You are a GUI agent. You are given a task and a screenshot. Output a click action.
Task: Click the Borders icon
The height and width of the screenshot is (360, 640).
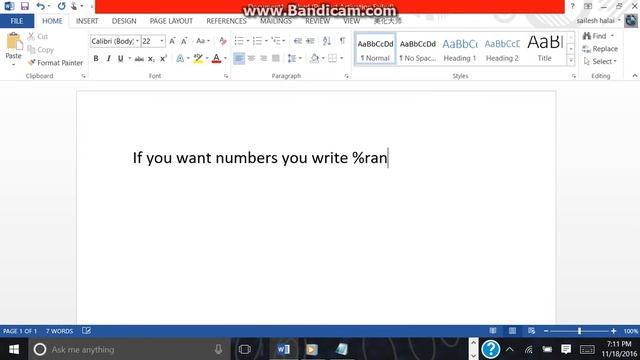pyautogui.click(x=333, y=58)
